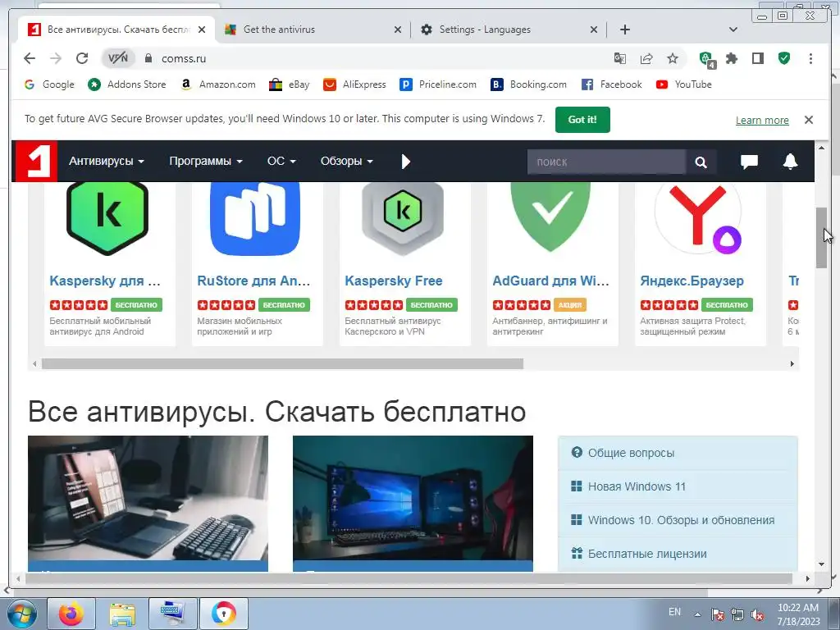Open the Google bookmark
This screenshot has width=840, height=630.
[x=49, y=84]
